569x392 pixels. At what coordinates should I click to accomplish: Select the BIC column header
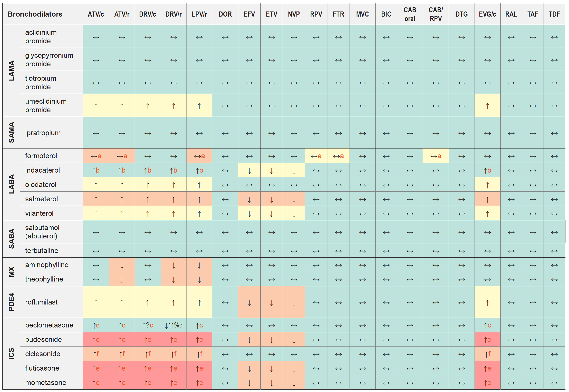pos(386,14)
